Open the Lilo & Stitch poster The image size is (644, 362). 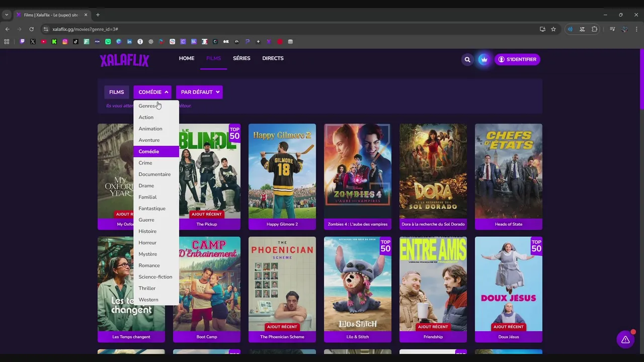coord(358,284)
